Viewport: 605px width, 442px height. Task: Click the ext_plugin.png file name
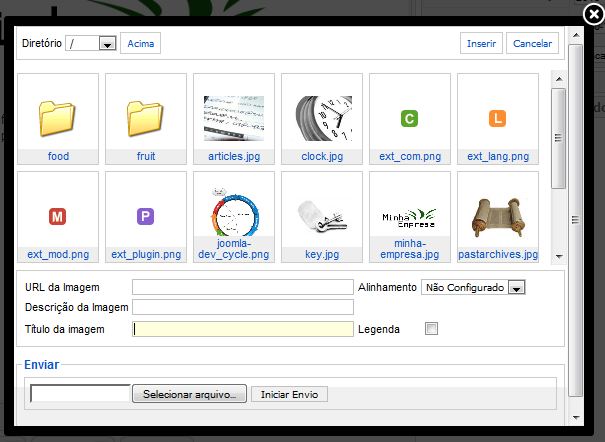(146, 254)
